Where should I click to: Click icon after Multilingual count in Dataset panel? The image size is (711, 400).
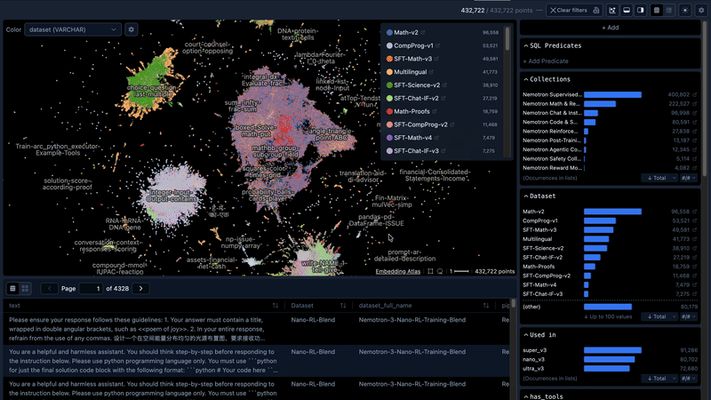pyautogui.click(x=694, y=239)
